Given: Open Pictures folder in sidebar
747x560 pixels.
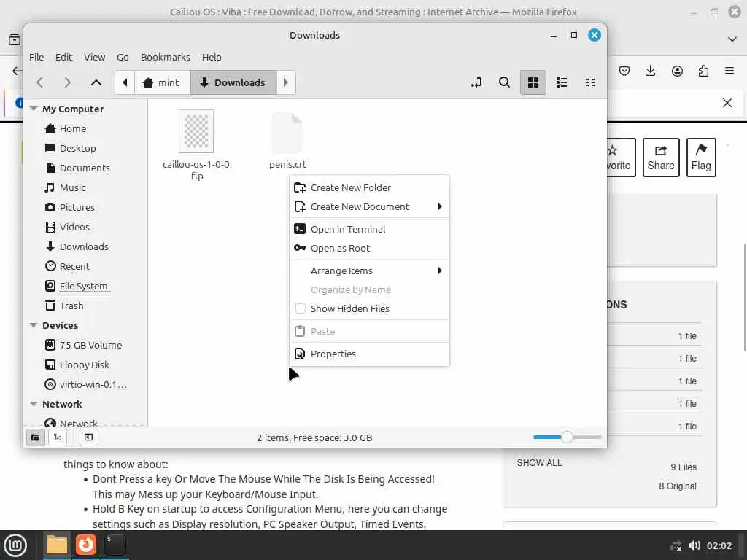Looking at the screenshot, I should [x=77, y=207].
